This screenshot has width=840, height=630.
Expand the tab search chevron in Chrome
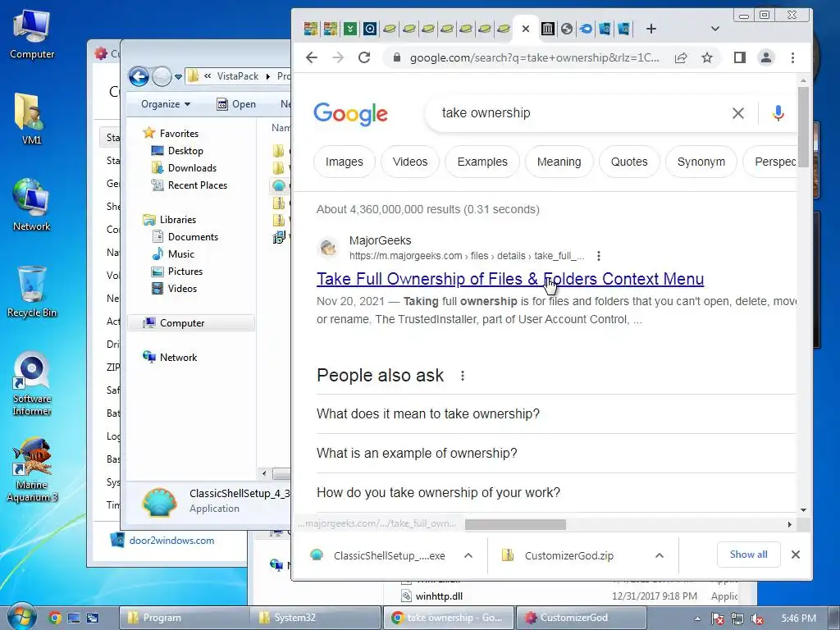pyautogui.click(x=714, y=29)
